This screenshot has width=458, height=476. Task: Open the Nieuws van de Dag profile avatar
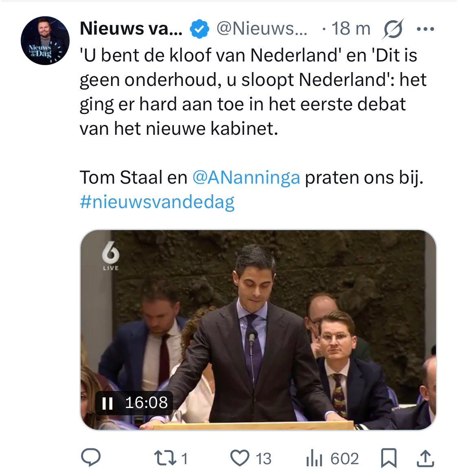click(45, 41)
